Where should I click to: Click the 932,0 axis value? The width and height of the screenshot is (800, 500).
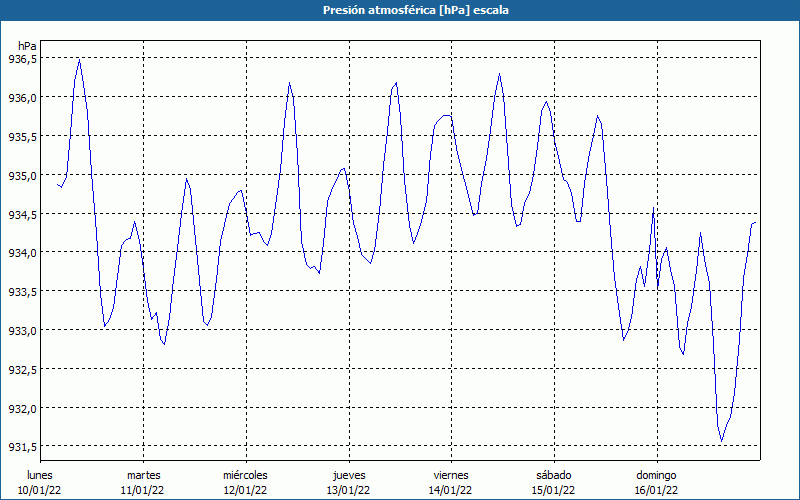[22, 409]
